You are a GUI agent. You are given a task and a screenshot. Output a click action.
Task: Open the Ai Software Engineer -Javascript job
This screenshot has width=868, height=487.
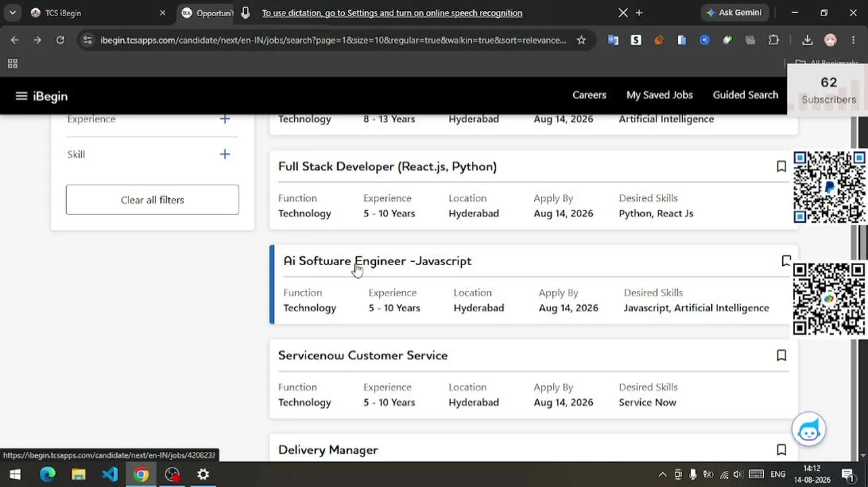pos(377,261)
